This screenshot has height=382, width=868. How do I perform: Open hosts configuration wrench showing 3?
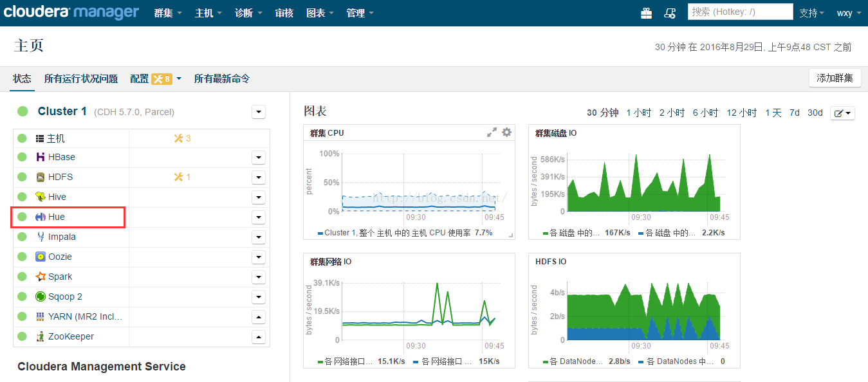[x=183, y=138]
